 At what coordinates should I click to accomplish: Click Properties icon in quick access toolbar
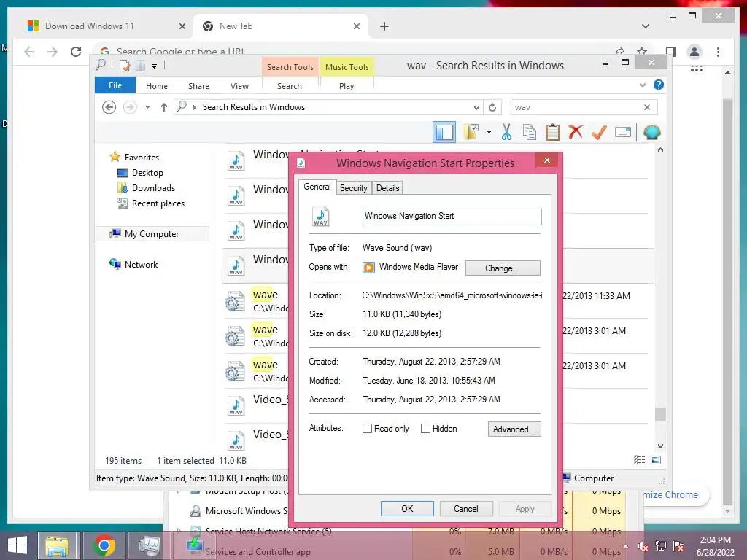click(x=125, y=65)
